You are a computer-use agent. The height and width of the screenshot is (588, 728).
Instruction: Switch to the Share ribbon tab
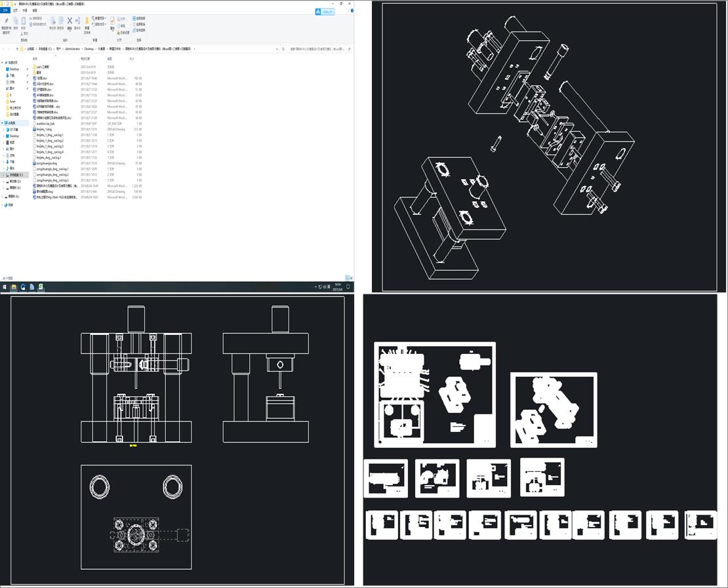[25, 10]
